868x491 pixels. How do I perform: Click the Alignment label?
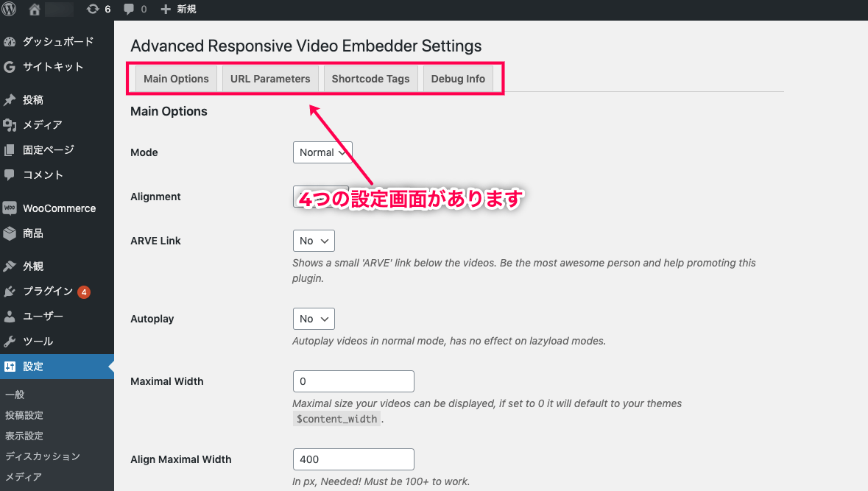pos(155,197)
